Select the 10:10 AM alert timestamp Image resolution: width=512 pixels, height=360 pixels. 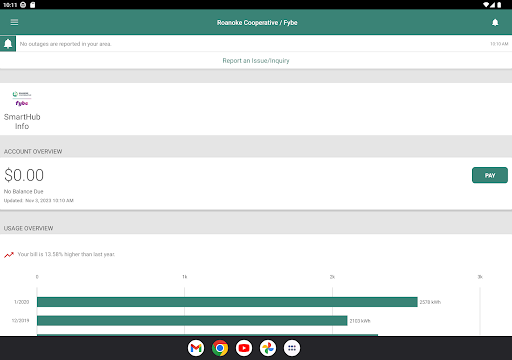click(x=499, y=44)
